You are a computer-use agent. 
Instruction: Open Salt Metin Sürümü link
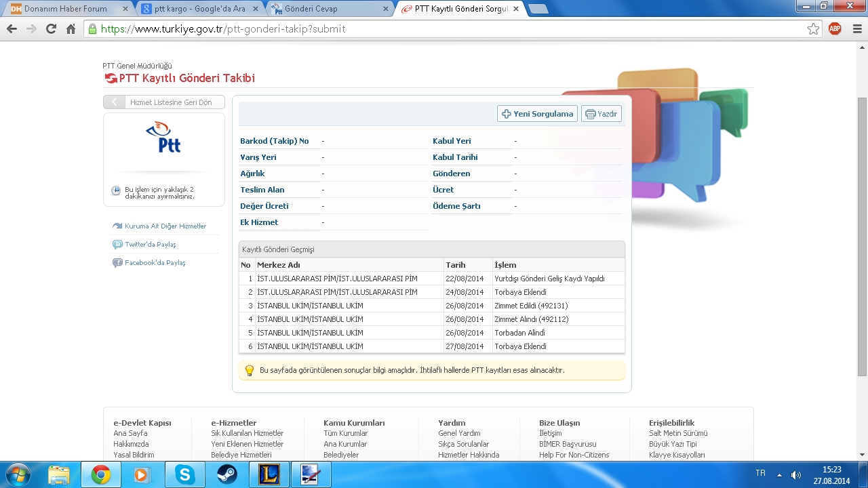coord(678,433)
